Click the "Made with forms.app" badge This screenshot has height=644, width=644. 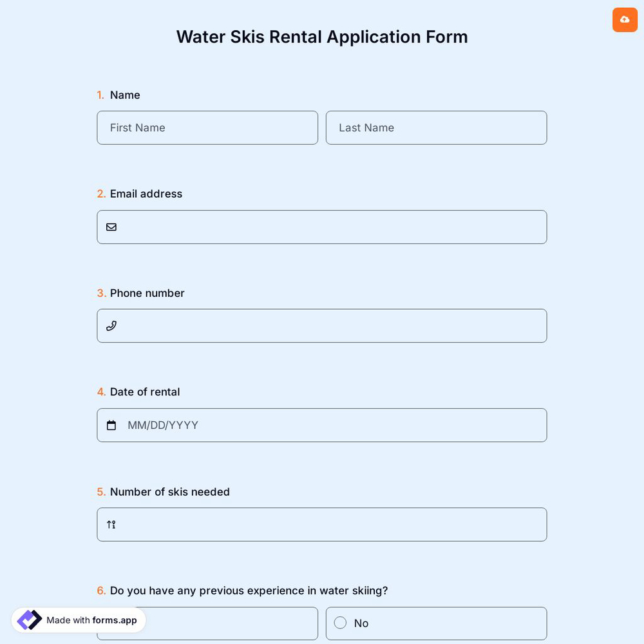click(78, 620)
